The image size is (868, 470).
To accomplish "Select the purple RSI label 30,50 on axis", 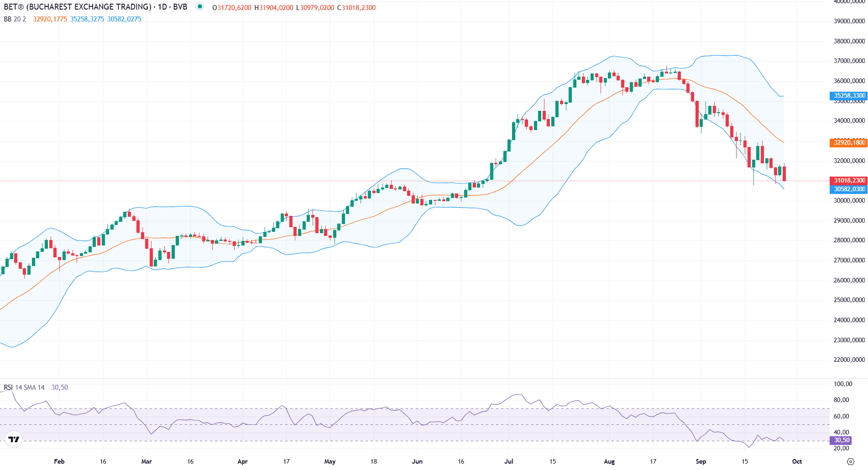I will [841, 440].
